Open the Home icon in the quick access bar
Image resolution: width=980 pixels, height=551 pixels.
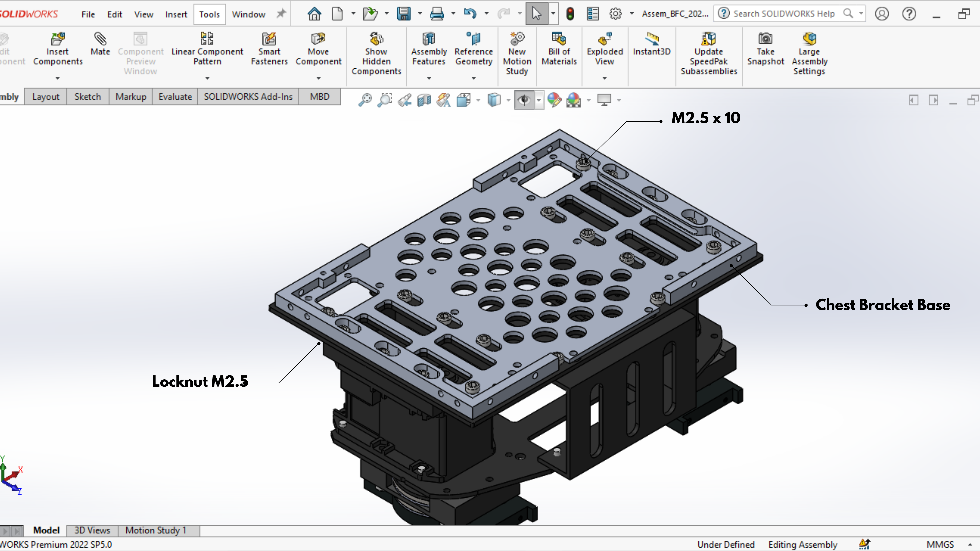coord(314,14)
